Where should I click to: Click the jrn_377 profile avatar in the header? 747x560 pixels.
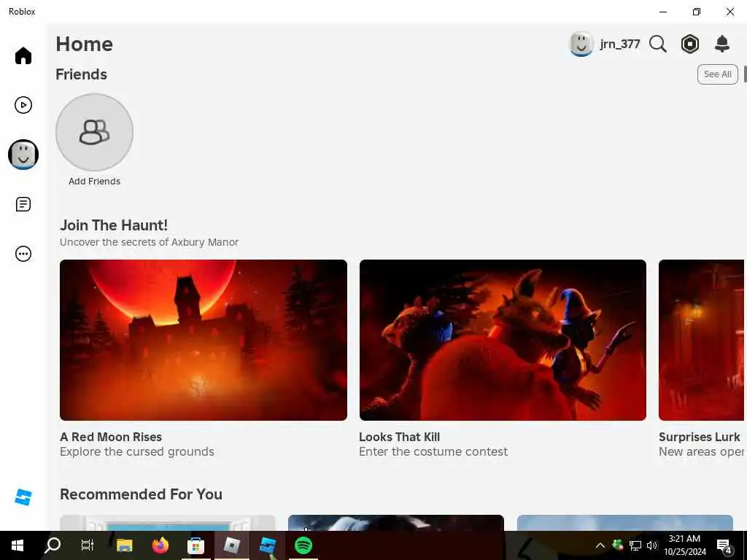[x=581, y=44]
